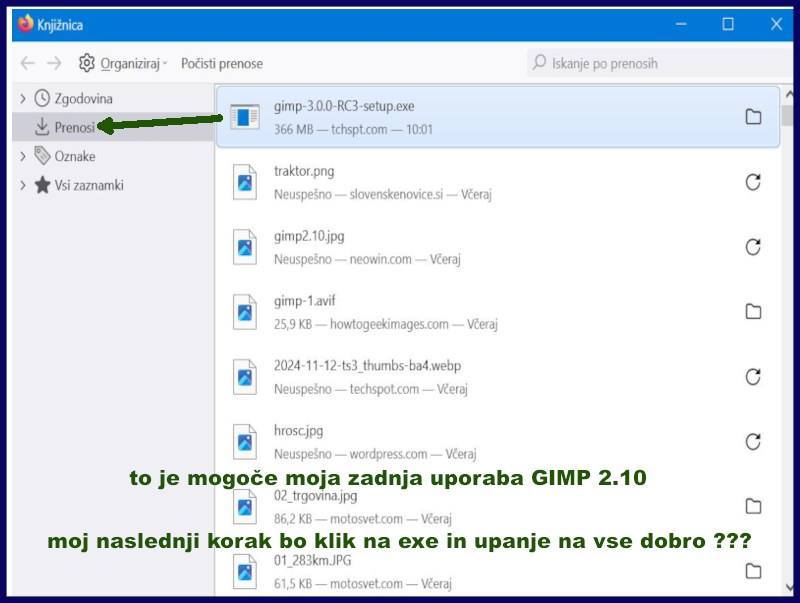This screenshot has height=603, width=800.
Task: Retry the 2024-11-12-ts3_thumbs-ba4.webp download
Action: [753, 376]
